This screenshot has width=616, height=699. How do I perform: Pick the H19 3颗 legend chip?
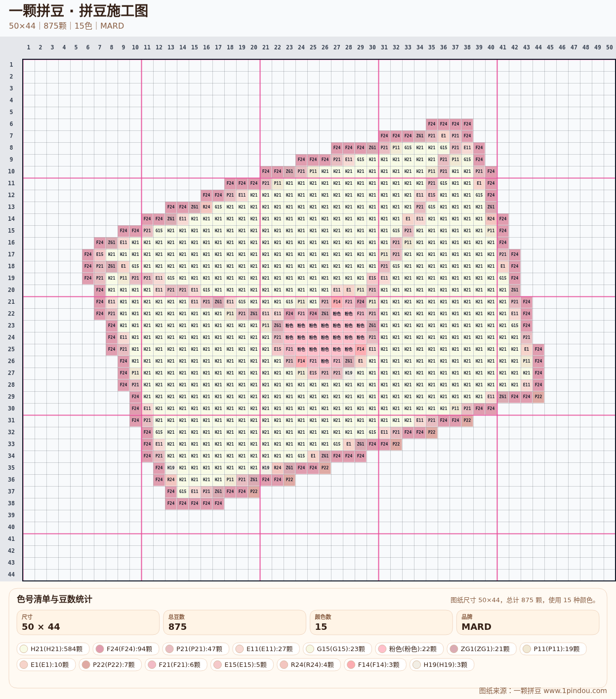(x=442, y=664)
